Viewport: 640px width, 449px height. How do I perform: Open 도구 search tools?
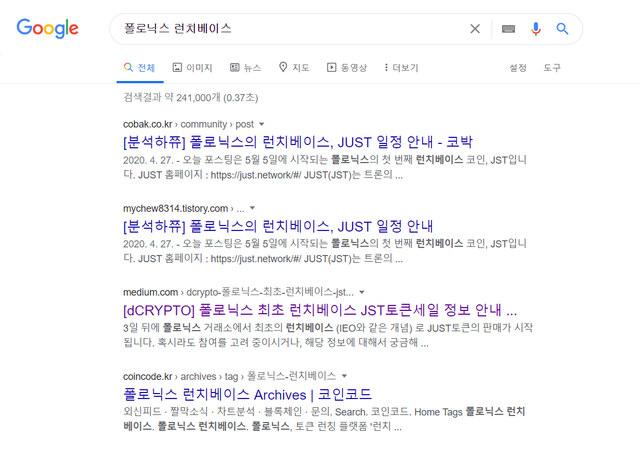click(552, 68)
